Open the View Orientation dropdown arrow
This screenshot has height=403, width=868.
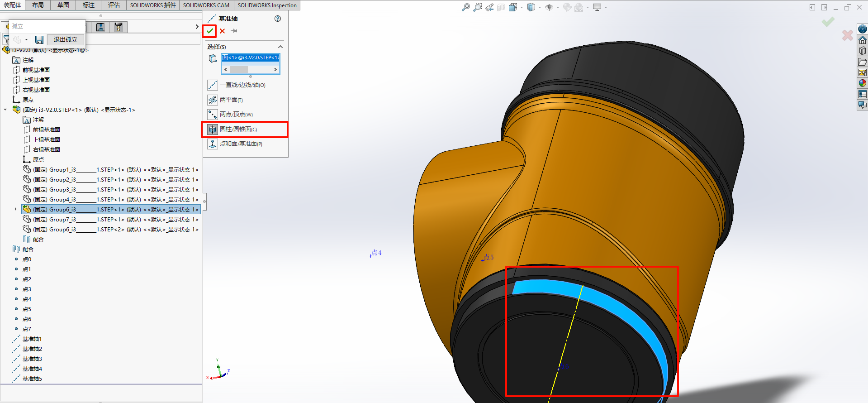pyautogui.click(x=522, y=7)
